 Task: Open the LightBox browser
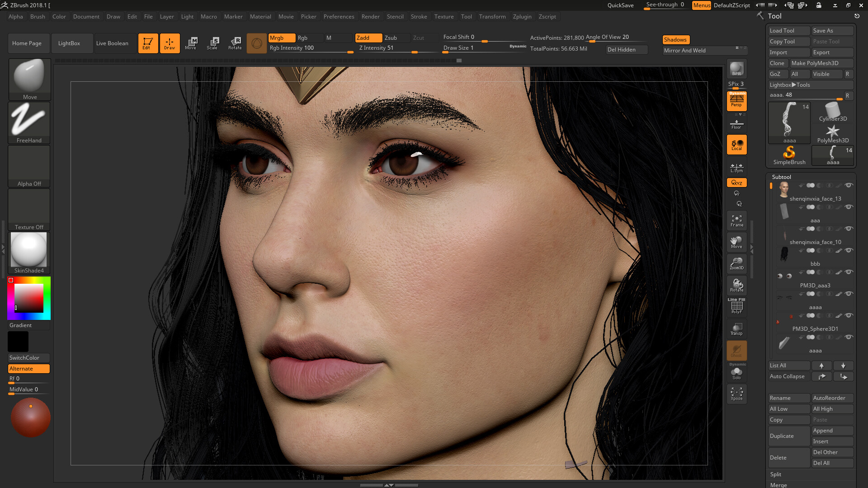click(x=72, y=43)
